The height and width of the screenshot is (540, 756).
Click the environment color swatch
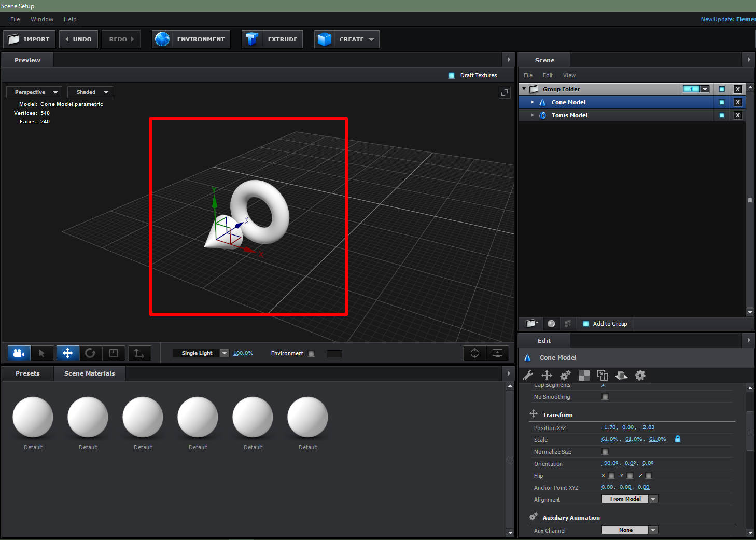[x=334, y=353]
